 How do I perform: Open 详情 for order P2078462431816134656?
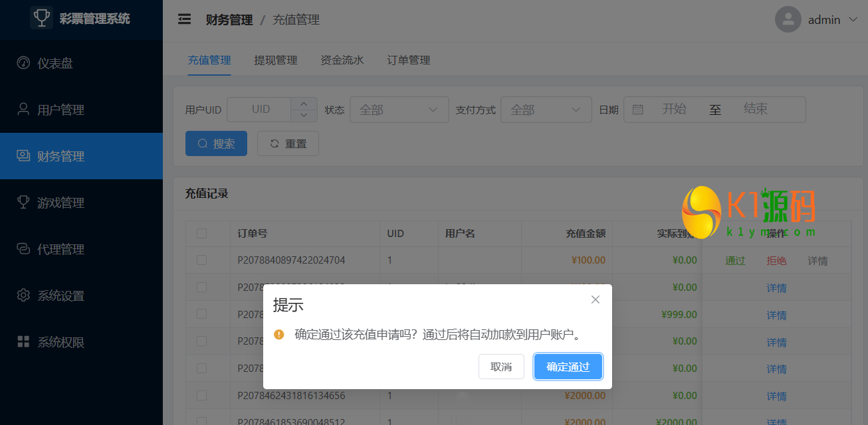tap(776, 396)
